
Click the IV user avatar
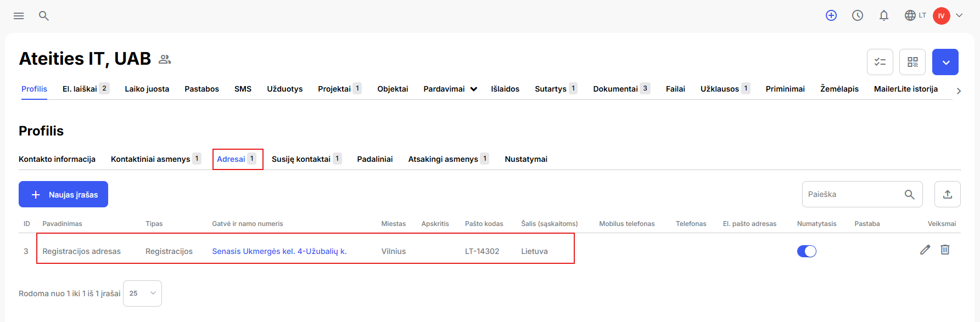(942, 16)
